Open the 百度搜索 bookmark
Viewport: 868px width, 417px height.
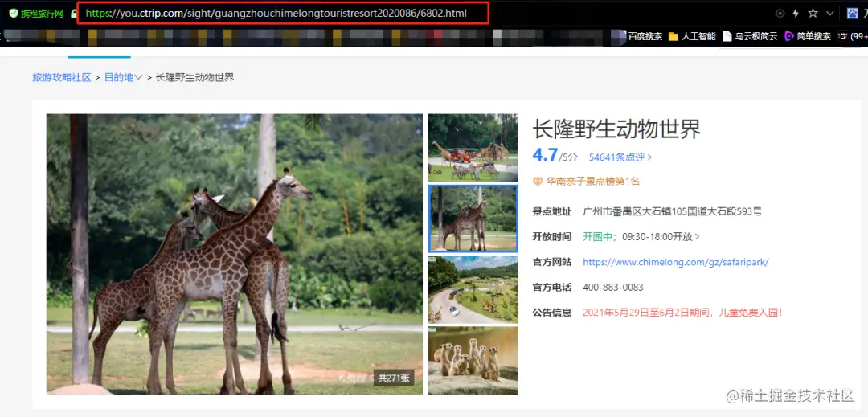click(x=645, y=36)
